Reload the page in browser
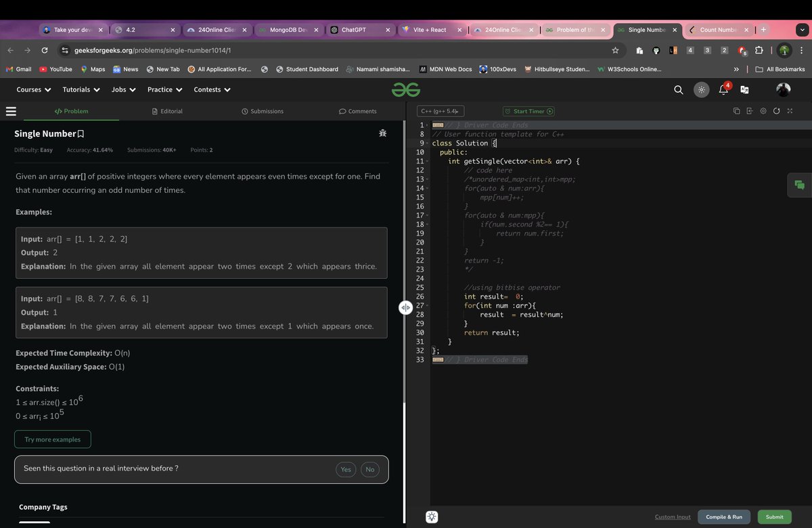Screen dimensions: 812x528 [x=45, y=50]
